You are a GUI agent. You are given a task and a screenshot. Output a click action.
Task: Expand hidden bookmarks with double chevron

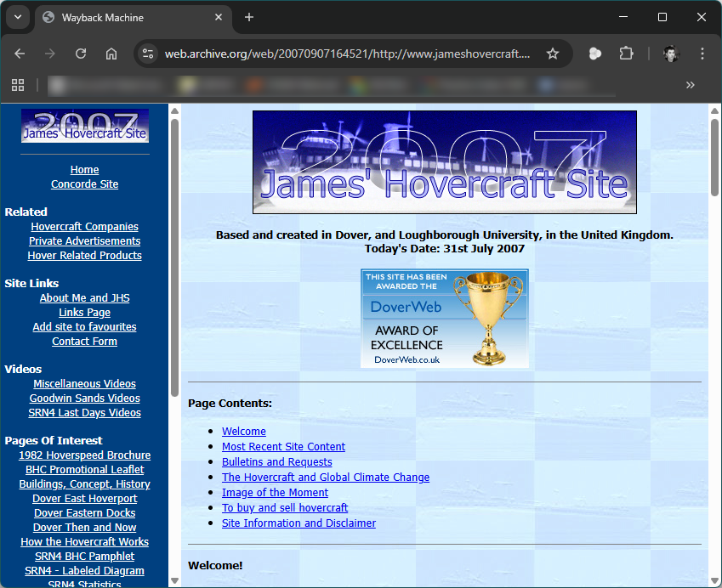(x=690, y=85)
